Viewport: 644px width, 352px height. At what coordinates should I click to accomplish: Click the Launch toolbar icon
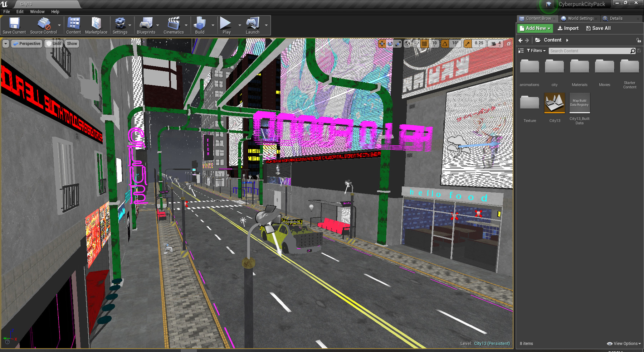pos(252,25)
